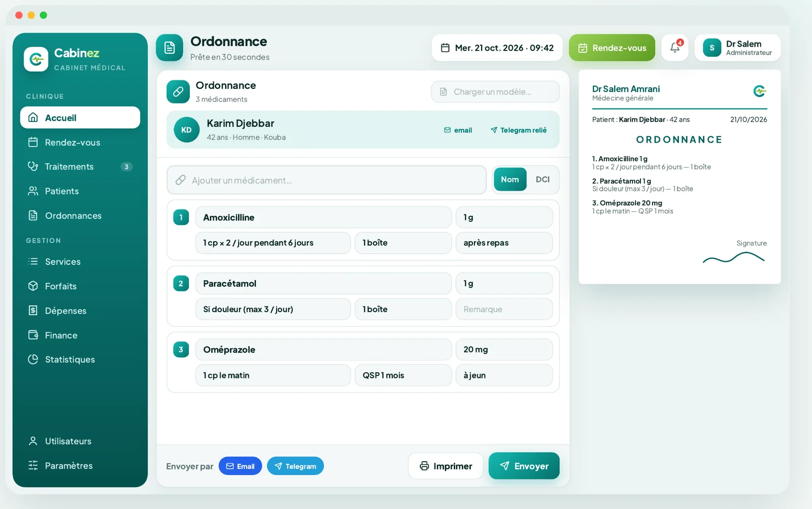Click the S avatar for Dr Salem
812x509 pixels.
point(712,48)
